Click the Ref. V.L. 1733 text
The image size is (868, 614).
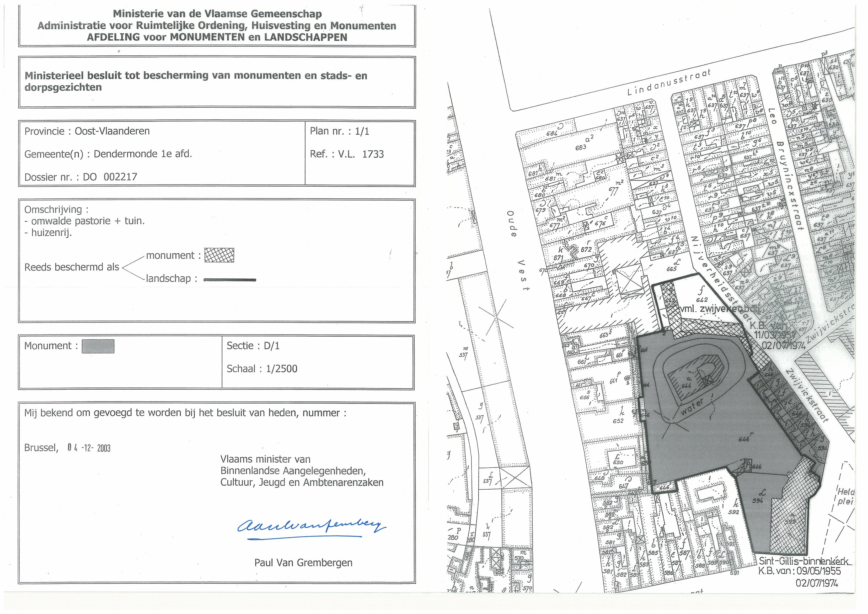tap(347, 154)
